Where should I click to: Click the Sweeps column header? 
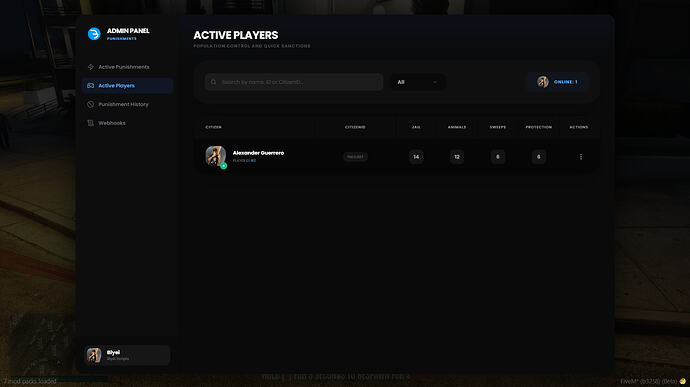click(x=498, y=127)
